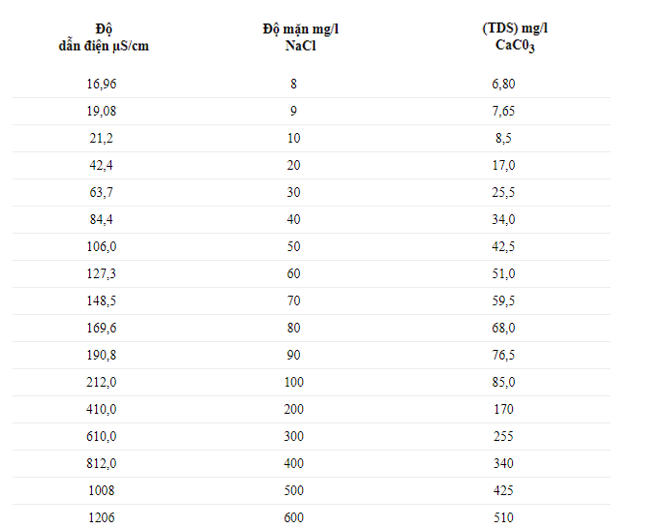Click the 1008 conductivity value
This screenshot has width=646, height=525.
click(x=103, y=490)
